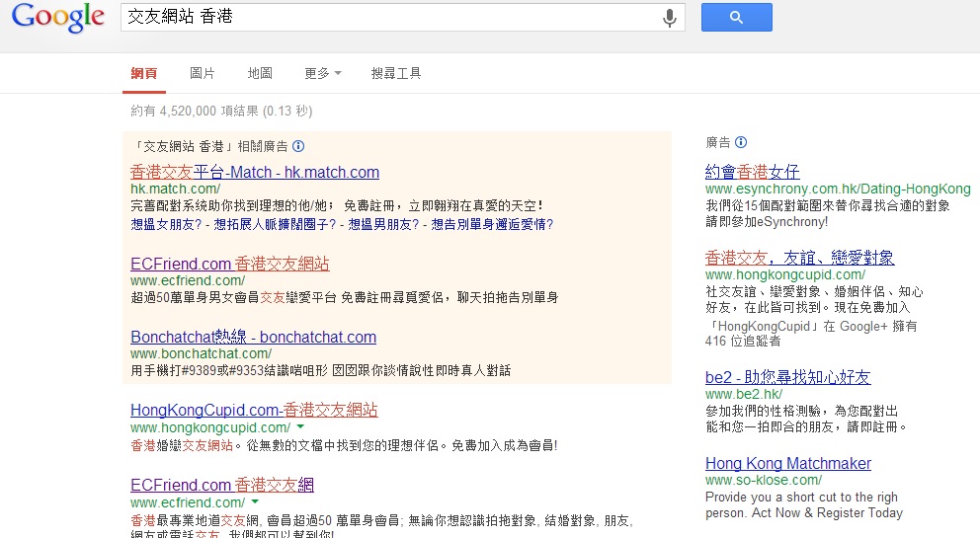980x538 pixels.
Task: Open Bonchatchat熱線 ad link
Action: tap(253, 337)
